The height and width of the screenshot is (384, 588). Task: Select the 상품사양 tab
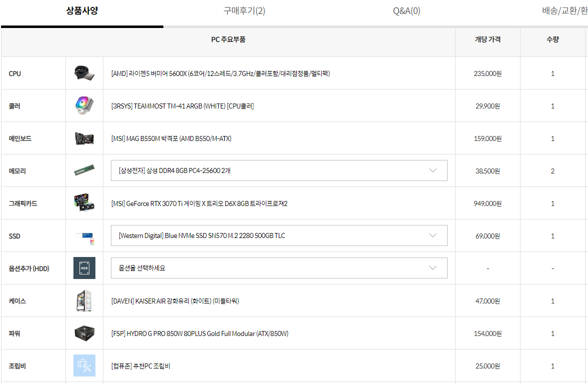82,10
